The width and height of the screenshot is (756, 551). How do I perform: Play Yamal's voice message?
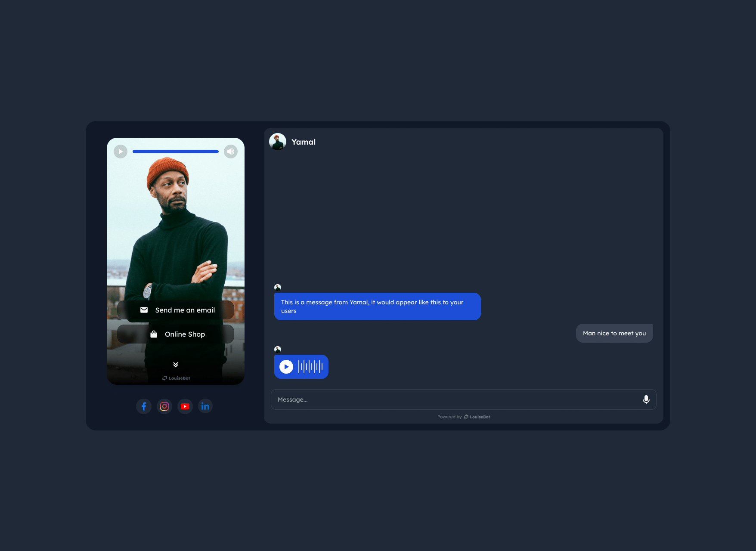[286, 366]
